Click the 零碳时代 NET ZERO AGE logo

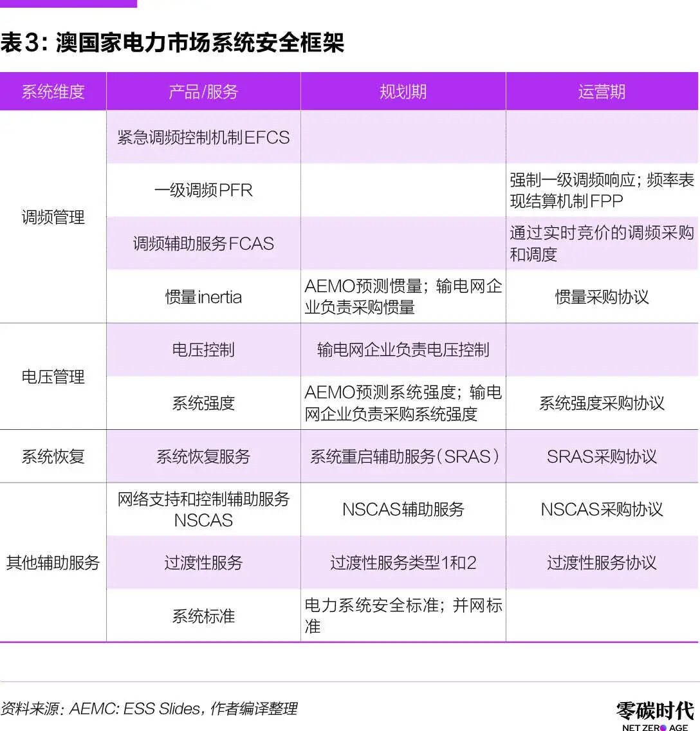pyautogui.click(x=655, y=715)
